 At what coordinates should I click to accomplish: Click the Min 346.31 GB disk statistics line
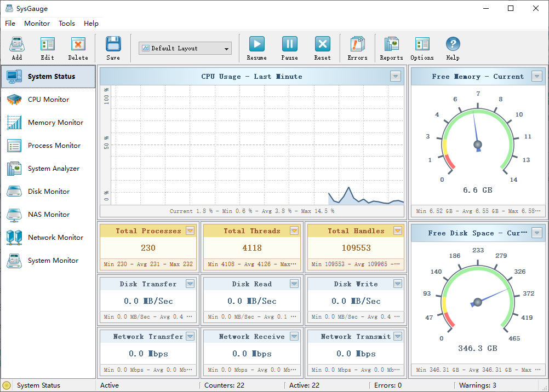[478, 370]
